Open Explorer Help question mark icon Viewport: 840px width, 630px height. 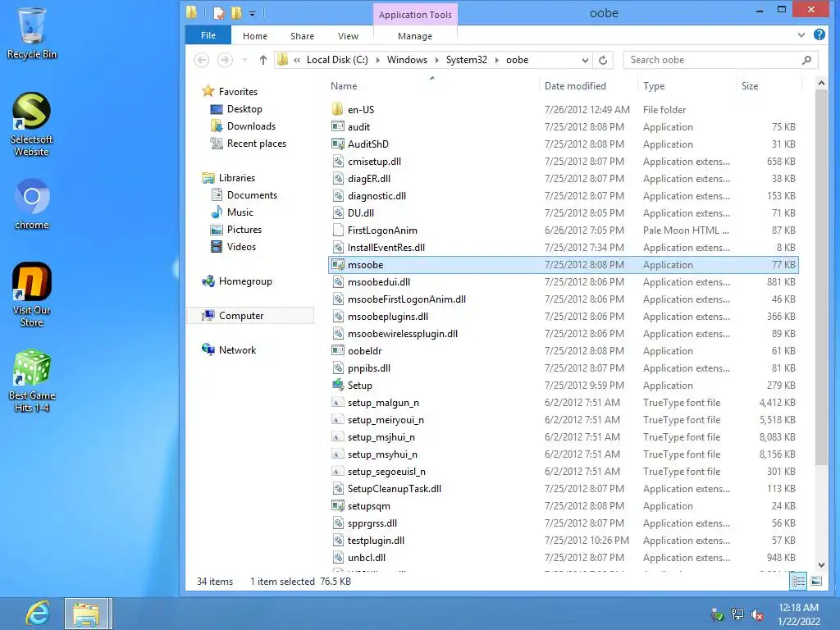(x=819, y=34)
